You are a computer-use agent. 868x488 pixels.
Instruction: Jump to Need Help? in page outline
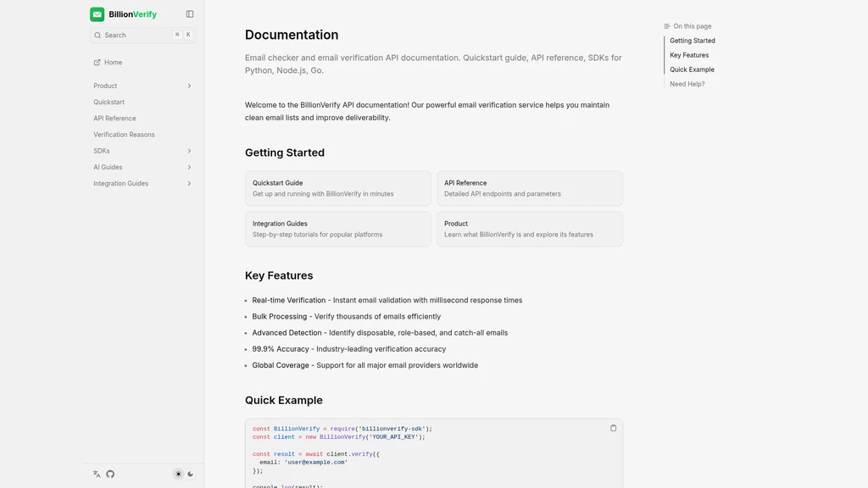687,84
